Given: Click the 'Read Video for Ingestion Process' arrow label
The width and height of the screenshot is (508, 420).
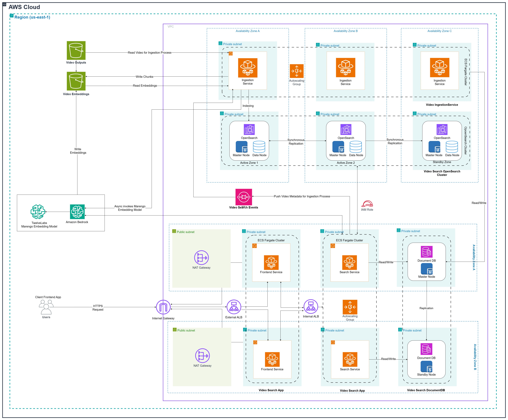Looking at the screenshot, I should pyautogui.click(x=150, y=52).
